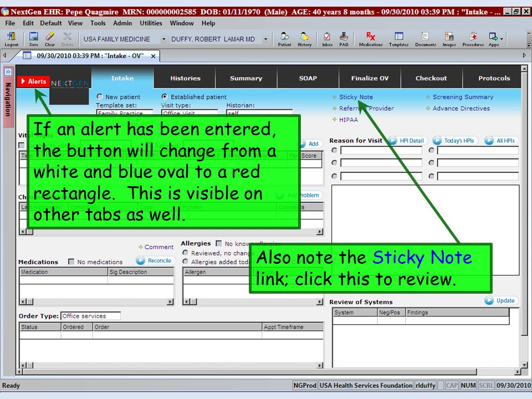Open the Procedures toolbar icon
The height and width of the screenshot is (399, 532).
(473, 39)
